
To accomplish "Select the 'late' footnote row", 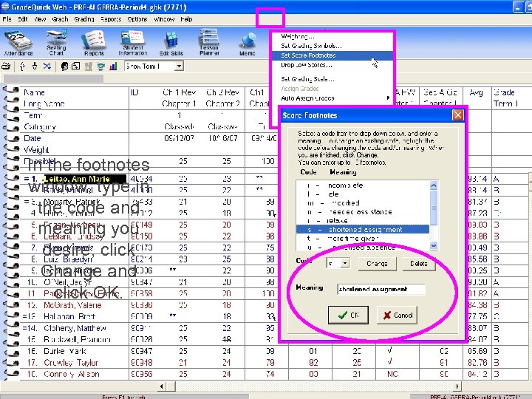I will tap(363, 194).
